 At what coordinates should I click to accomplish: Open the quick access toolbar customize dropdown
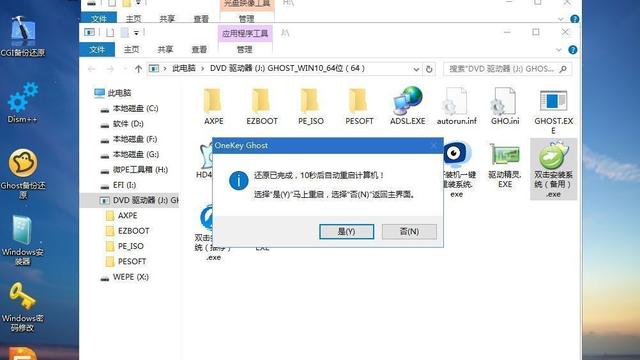point(136,33)
